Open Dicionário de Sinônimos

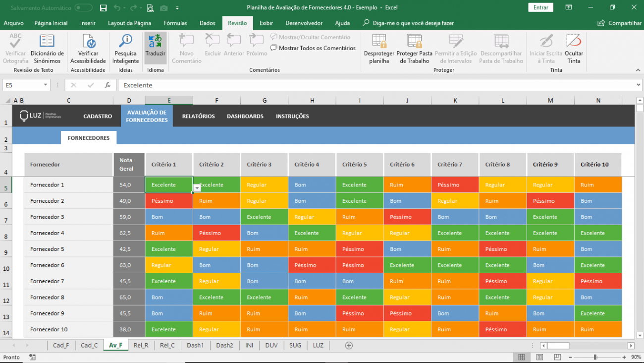pos(47,49)
